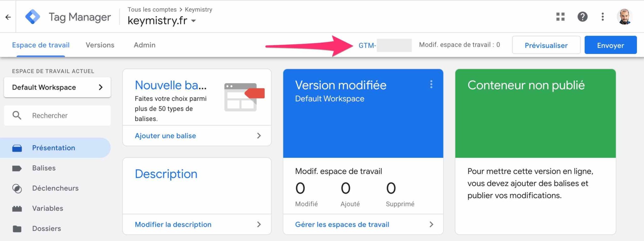The height and width of the screenshot is (241, 644).
Task: Open Version modifiée card options menu
Action: pos(431,84)
